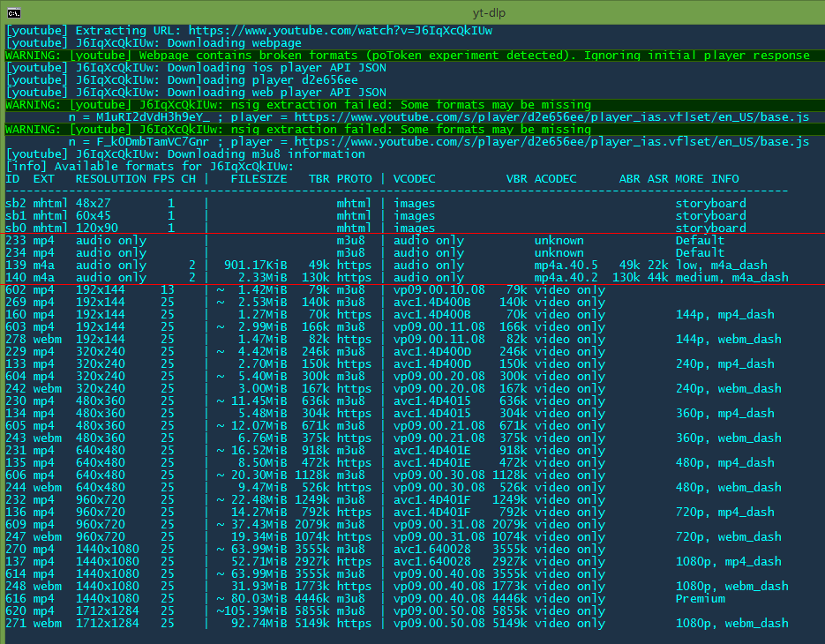Click the format ID "603"
This screenshot has width=825, height=644.
point(16,327)
